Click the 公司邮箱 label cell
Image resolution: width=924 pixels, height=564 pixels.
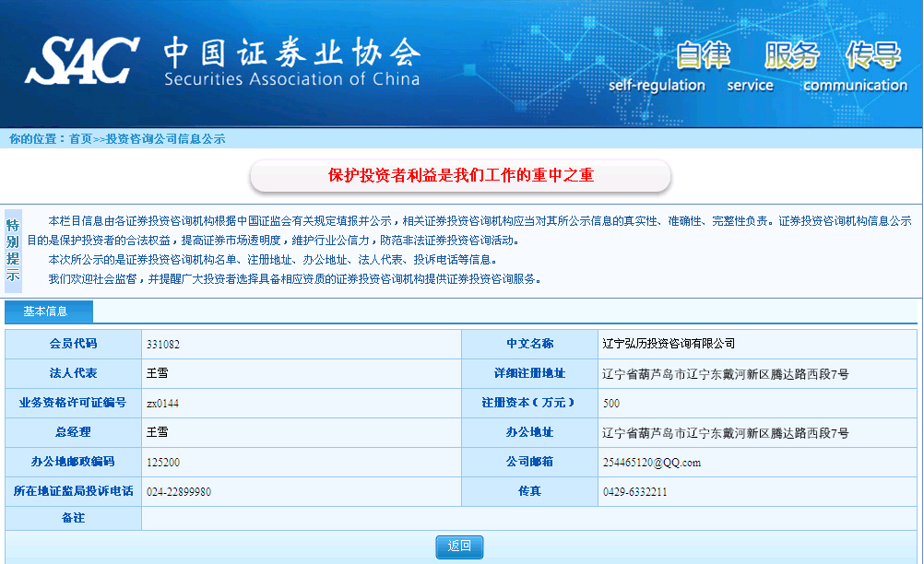[x=529, y=462]
